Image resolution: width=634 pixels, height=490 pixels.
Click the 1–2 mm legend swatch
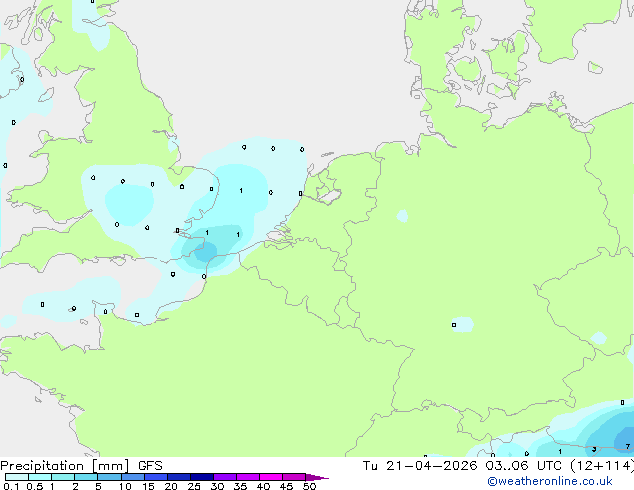[63, 477]
